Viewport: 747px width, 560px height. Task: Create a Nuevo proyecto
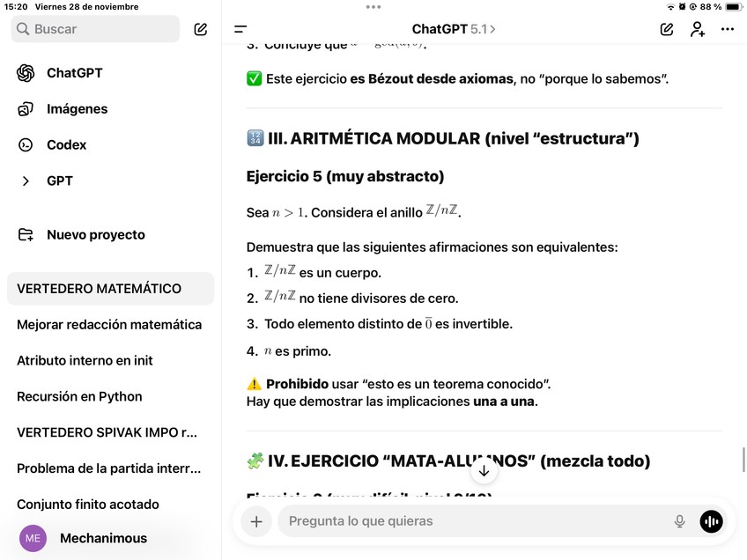95,235
